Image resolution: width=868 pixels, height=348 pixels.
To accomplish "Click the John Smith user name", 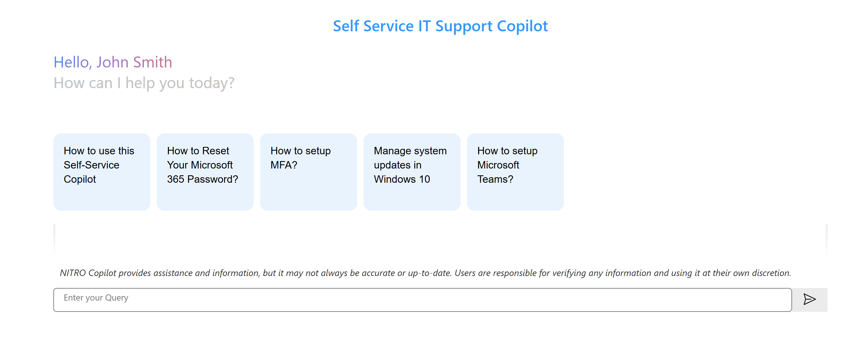I will [134, 62].
